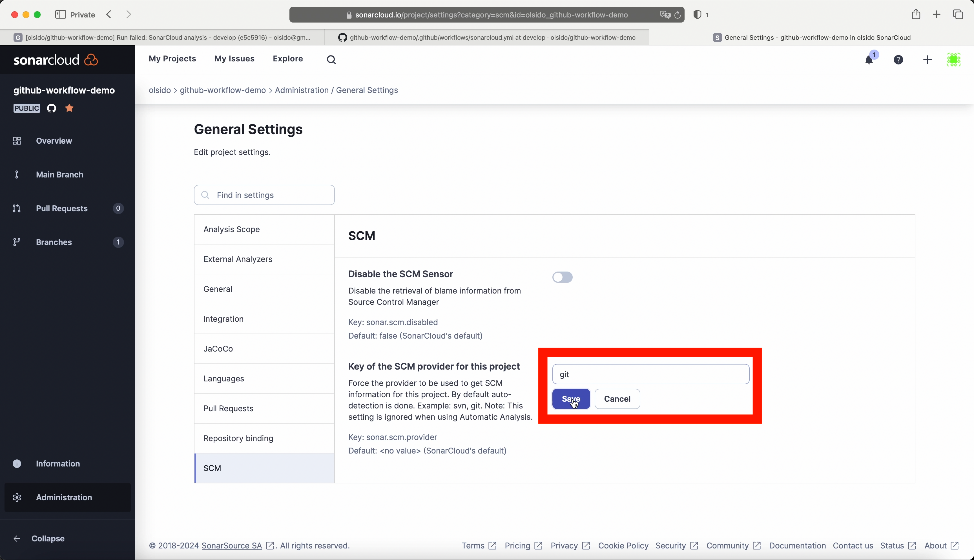Click the orange favorite star icon

pos(69,108)
